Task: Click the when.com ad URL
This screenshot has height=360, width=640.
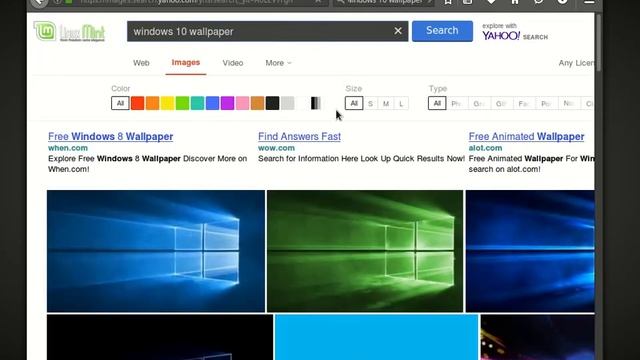Action: 68,148
